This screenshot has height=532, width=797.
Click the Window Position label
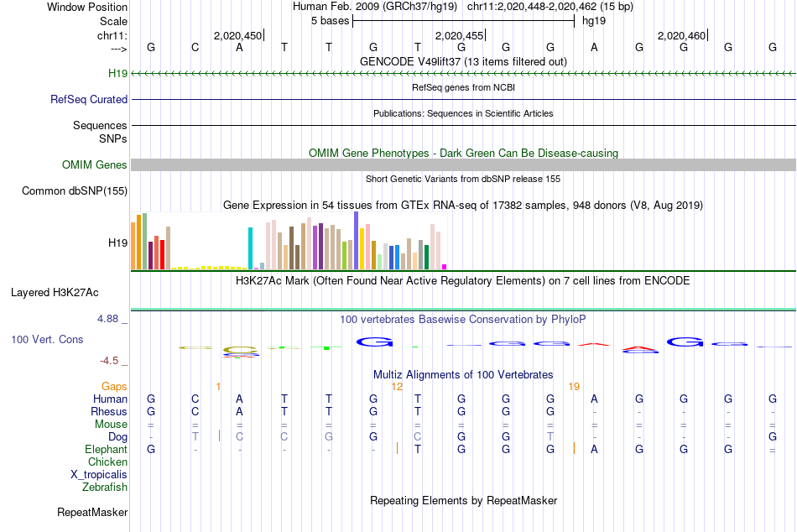click(x=87, y=7)
